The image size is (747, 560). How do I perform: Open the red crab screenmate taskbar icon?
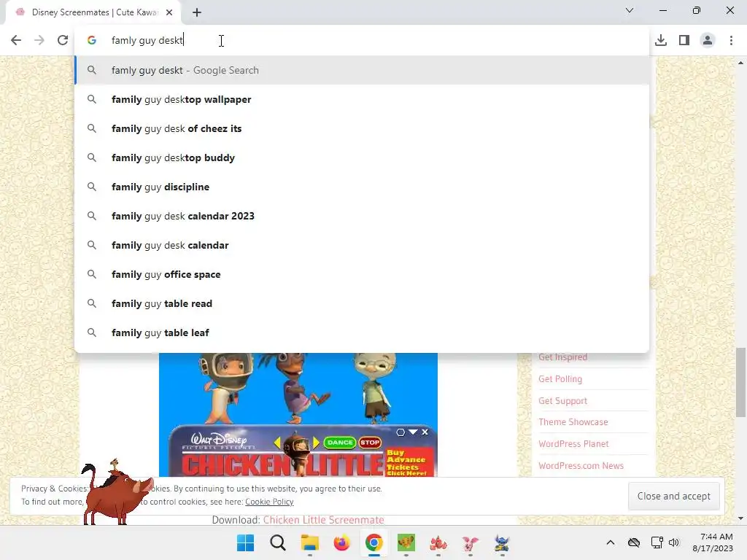pos(438,542)
